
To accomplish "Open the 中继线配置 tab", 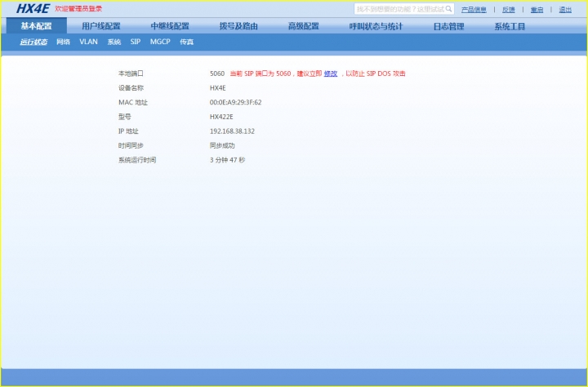I will click(x=170, y=26).
